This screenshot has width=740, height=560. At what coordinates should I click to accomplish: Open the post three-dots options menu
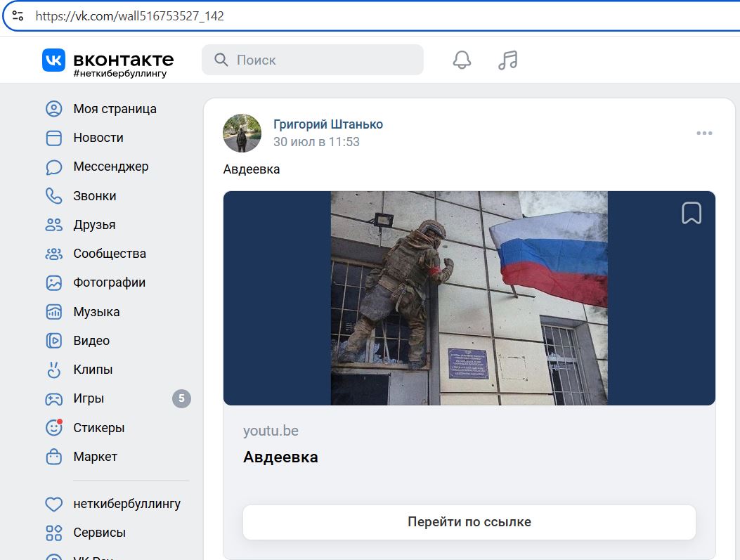704,133
